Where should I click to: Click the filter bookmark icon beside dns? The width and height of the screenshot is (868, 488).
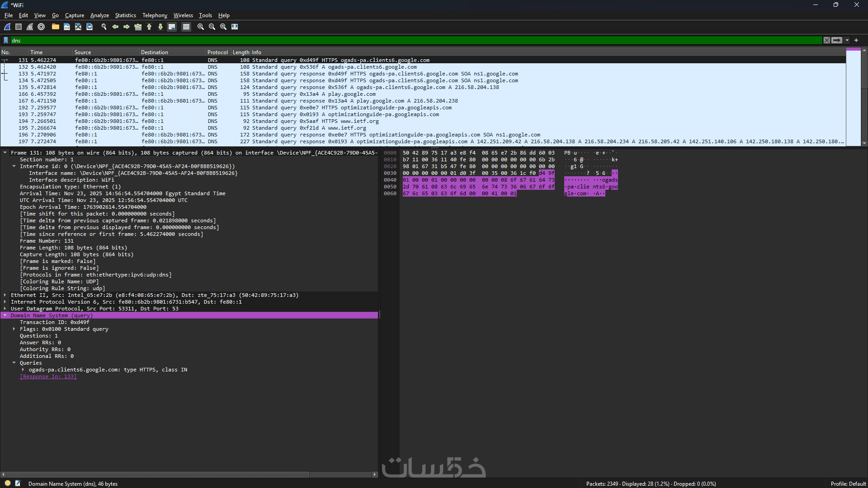[6, 40]
